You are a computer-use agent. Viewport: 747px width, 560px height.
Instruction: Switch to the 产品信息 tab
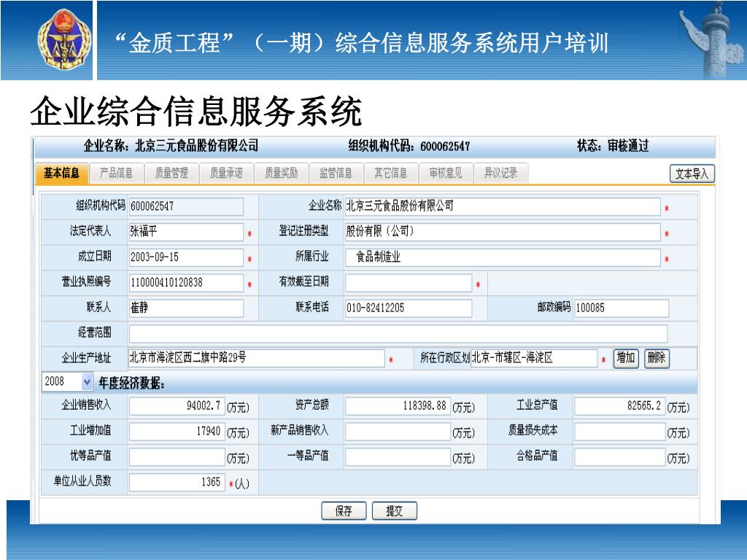coord(116,174)
